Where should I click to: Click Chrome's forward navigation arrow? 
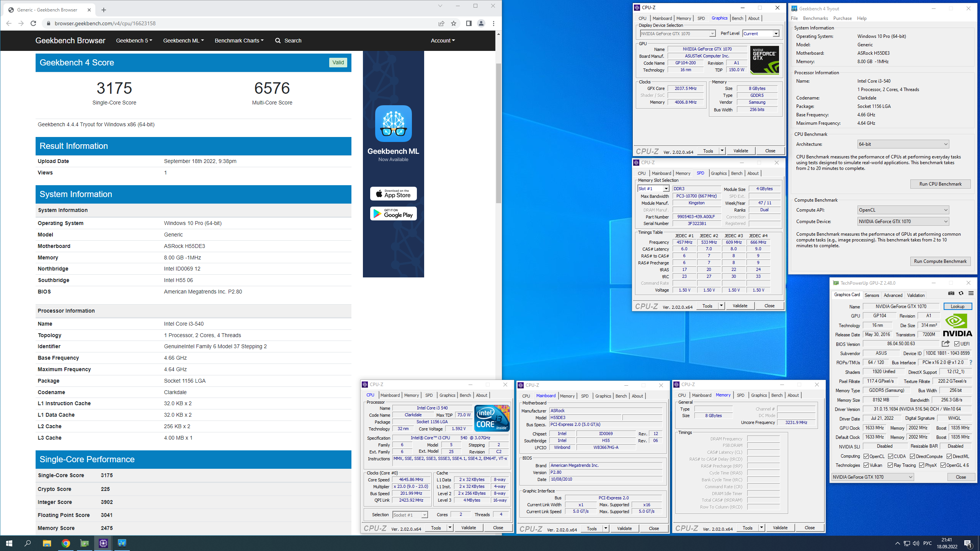21,23
